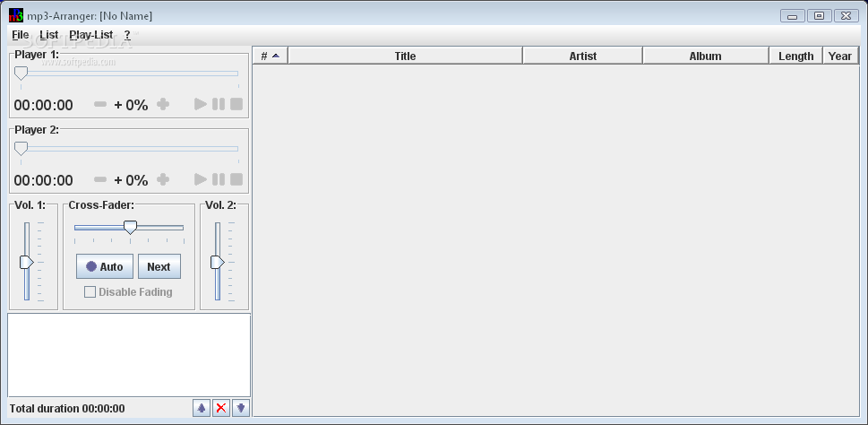
Task: Click the Player 2 stop button
Action: [x=236, y=179]
